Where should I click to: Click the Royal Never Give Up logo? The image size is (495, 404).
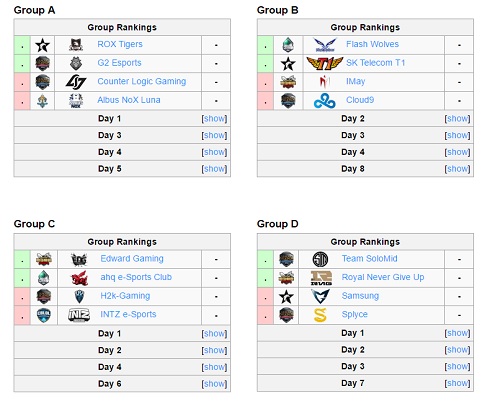(x=321, y=278)
